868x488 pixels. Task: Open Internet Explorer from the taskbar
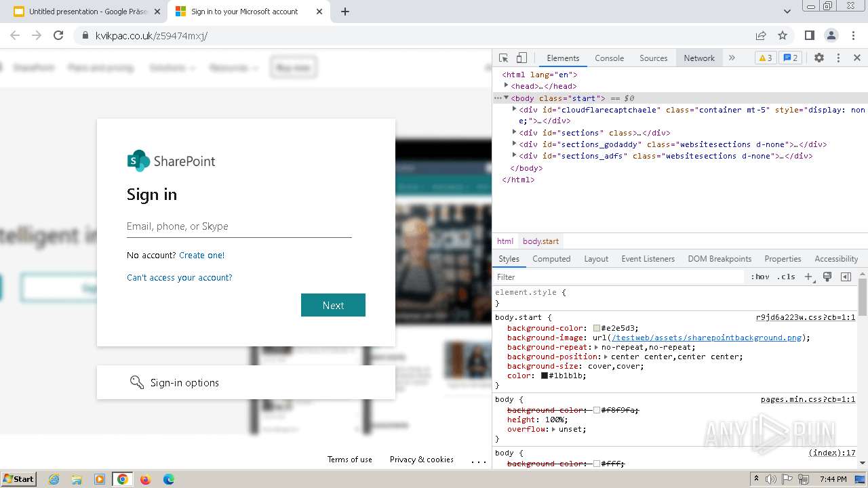[x=54, y=479]
